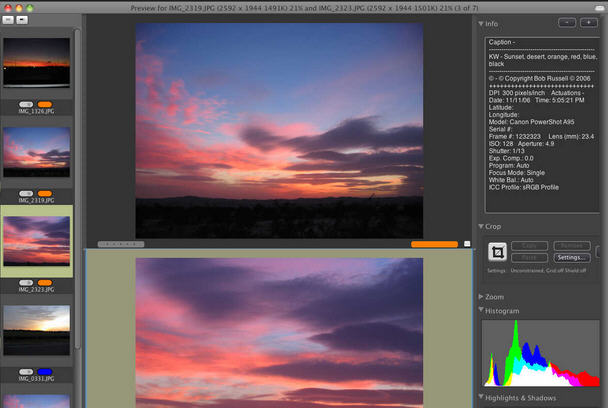Select IMG_2319.JPG thumbnail
608x408 pixels.
tap(36, 152)
